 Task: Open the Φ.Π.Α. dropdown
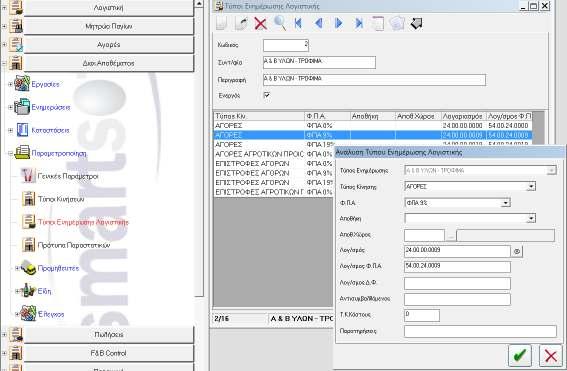tap(506, 203)
